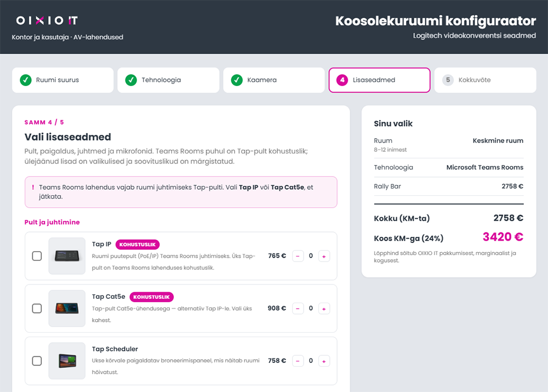Viewport: 548px width, 392px height.
Task: Click the Sinu valik summary heading
Action: 393,123
